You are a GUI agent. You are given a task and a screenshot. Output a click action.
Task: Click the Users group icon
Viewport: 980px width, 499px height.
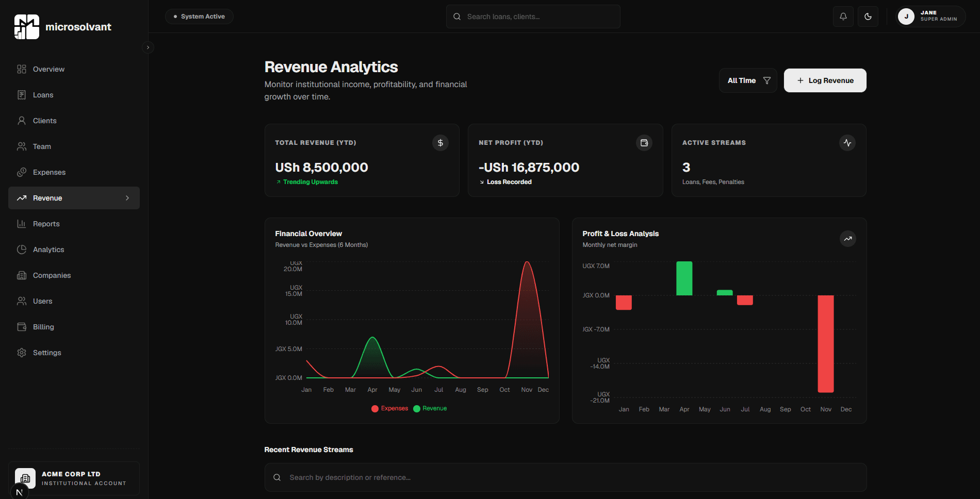[22, 301]
